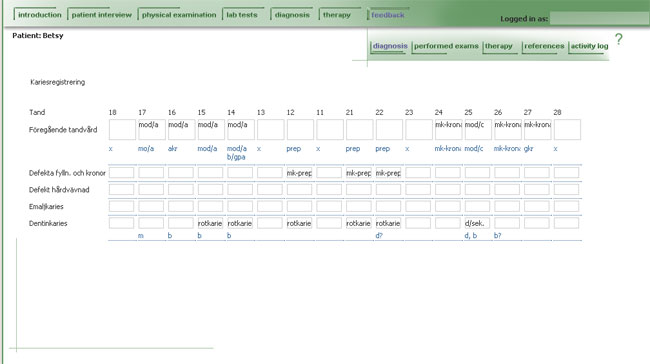Image resolution: width=650 pixels, height=364 pixels.
Task: Click Emaljkaries field for tooth 26
Action: click(x=507, y=206)
